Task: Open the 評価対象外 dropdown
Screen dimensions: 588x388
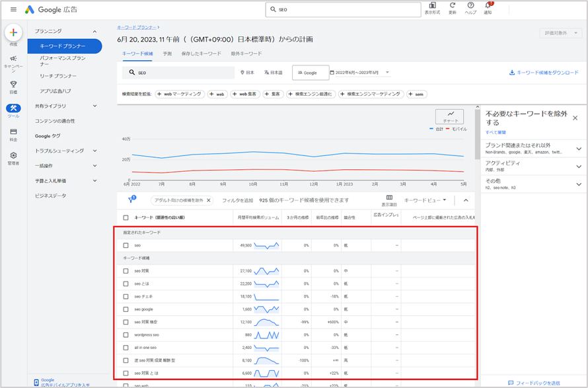Action: click(561, 33)
